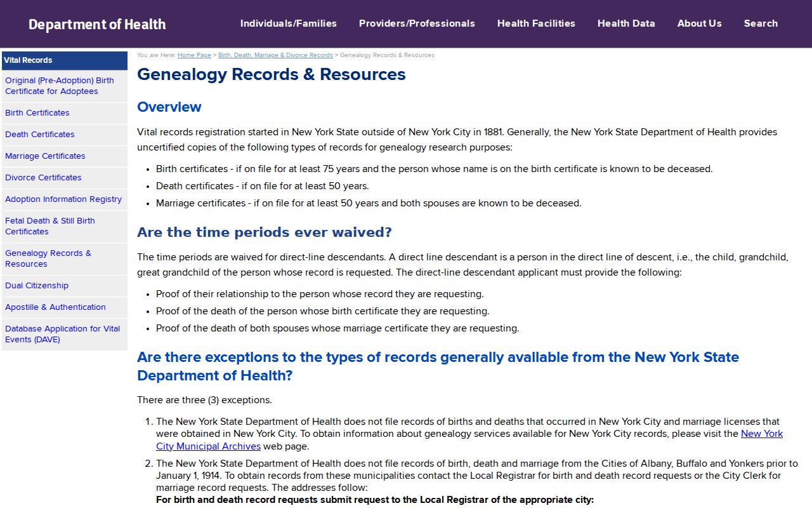Click the bullet 'Death certificates - if on file for at least 50 years'
The height and width of the screenshot is (508, 812).
[x=263, y=186]
